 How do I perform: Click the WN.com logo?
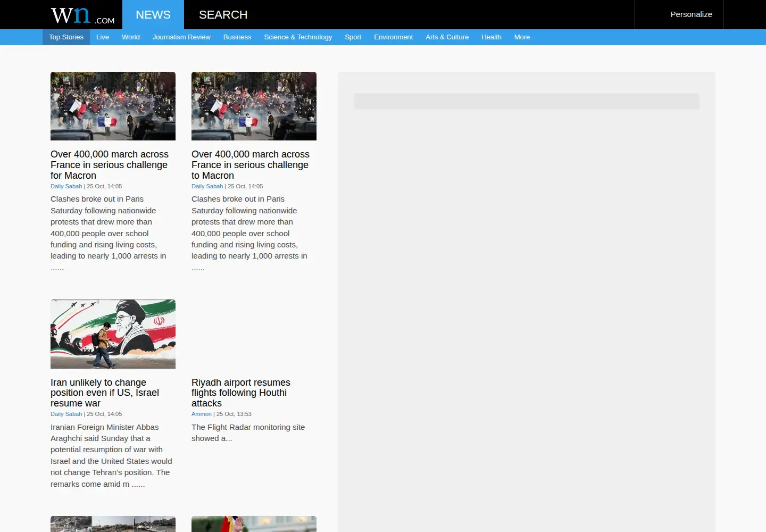coord(82,15)
